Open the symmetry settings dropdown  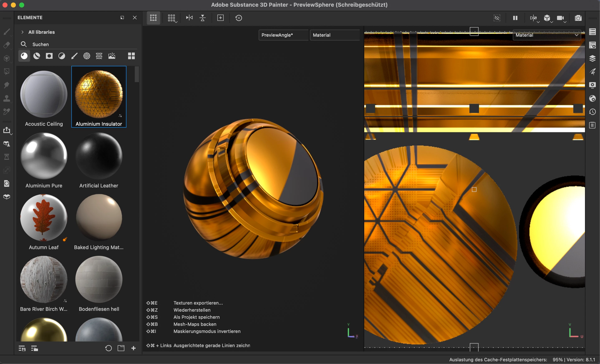pos(534,18)
